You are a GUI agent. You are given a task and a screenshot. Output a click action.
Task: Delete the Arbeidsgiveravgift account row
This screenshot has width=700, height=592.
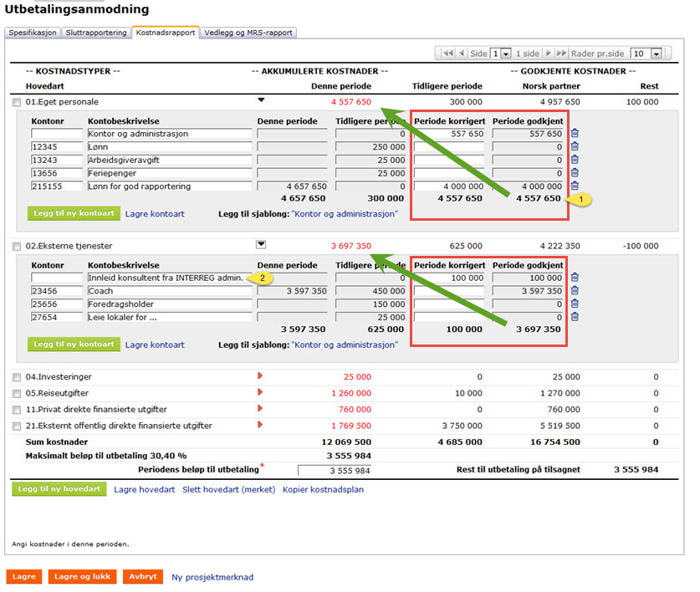coord(575,160)
